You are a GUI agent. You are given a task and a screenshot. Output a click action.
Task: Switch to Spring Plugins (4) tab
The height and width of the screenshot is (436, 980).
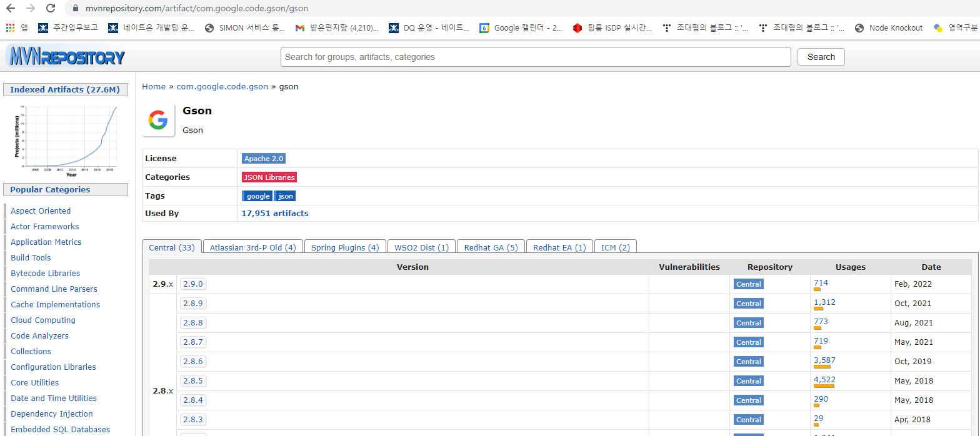[345, 247]
